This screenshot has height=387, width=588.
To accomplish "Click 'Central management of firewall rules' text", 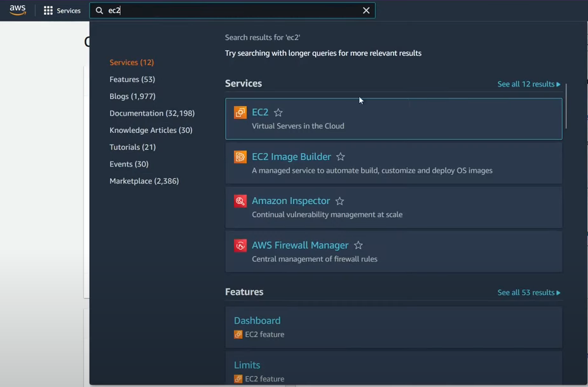I will click(x=314, y=259).
